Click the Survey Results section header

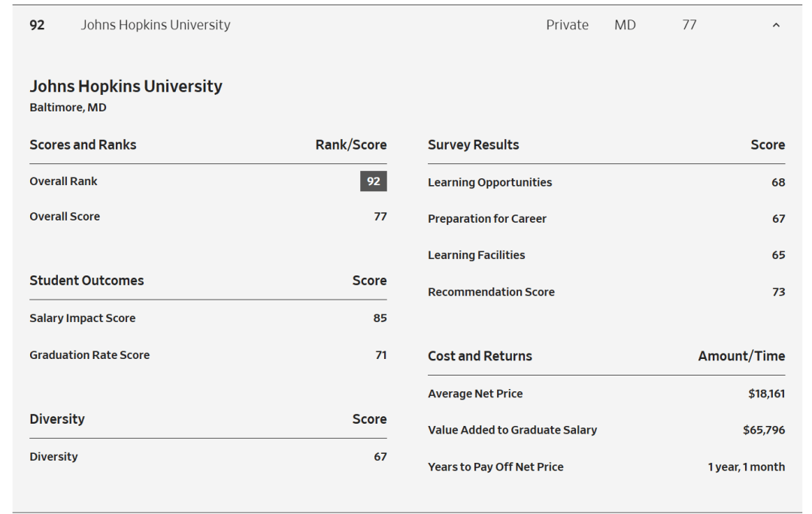(473, 144)
